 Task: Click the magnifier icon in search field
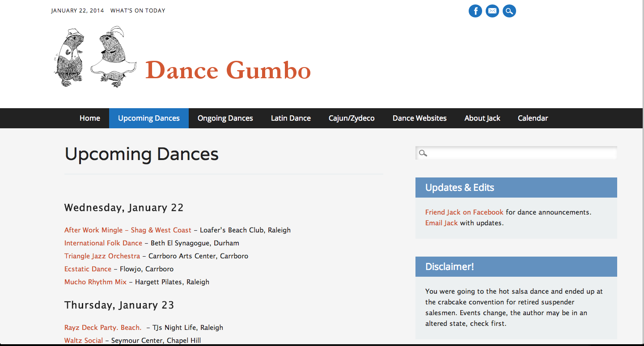423,153
